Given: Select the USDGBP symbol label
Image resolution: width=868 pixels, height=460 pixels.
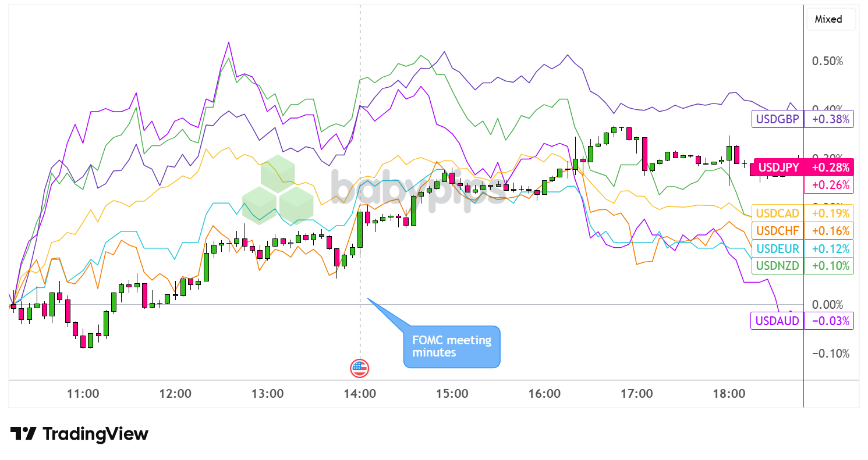Looking at the screenshot, I should point(777,119).
